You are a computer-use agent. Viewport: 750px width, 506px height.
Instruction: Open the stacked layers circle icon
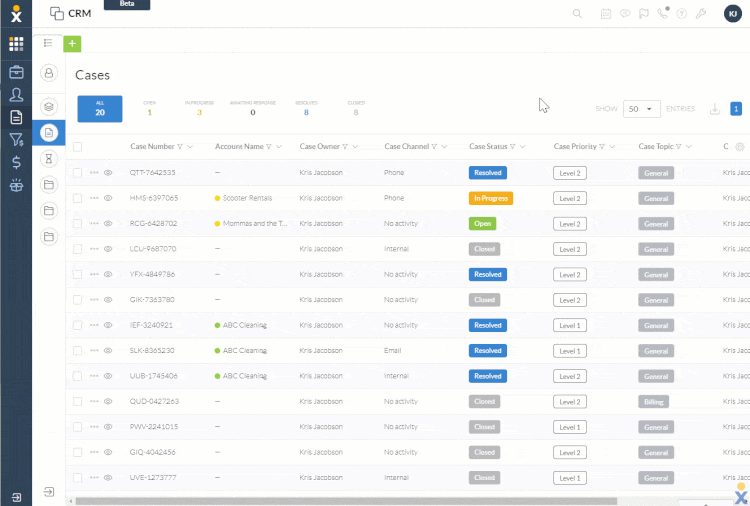pyautogui.click(x=49, y=107)
